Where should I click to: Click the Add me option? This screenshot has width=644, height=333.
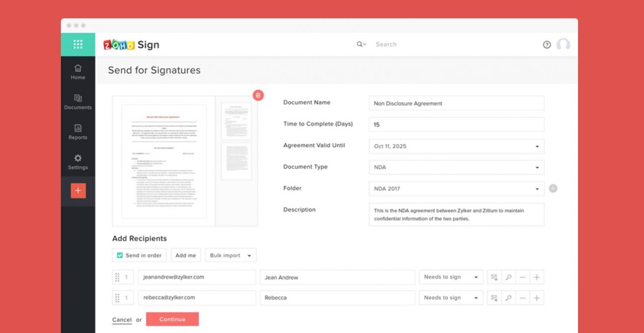[186, 255]
